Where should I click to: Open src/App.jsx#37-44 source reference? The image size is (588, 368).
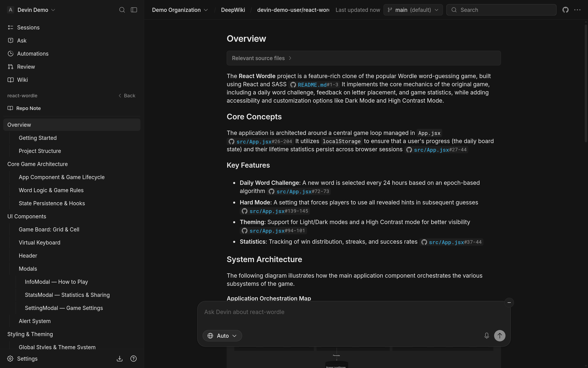coord(451,242)
